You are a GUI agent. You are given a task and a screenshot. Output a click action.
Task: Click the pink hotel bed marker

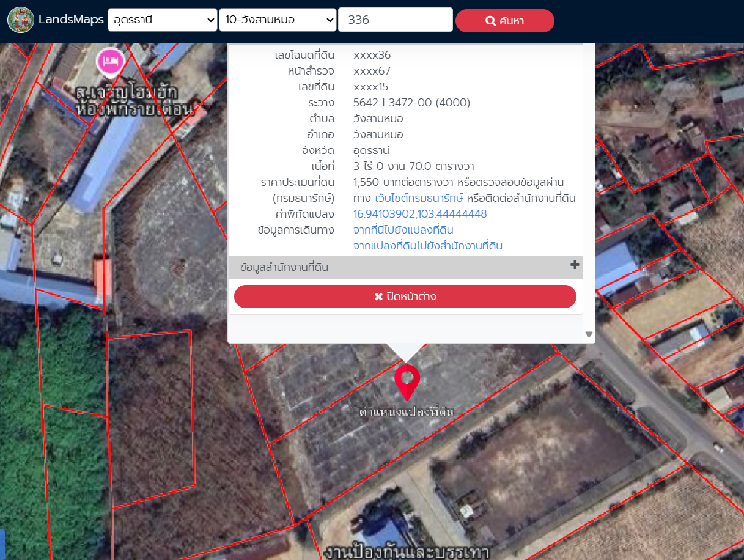111,61
